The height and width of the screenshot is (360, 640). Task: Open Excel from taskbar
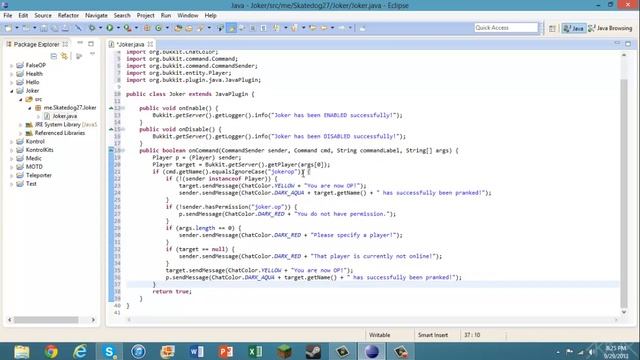(x=255, y=351)
